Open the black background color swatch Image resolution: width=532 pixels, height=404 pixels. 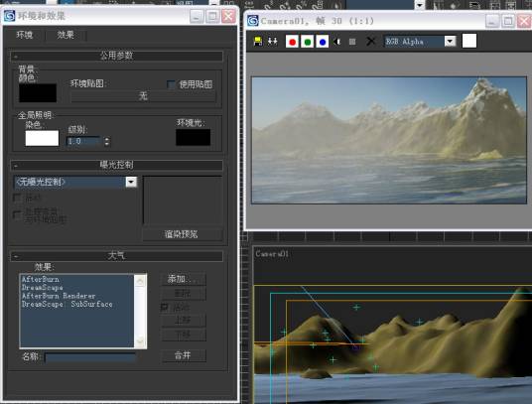tap(38, 93)
